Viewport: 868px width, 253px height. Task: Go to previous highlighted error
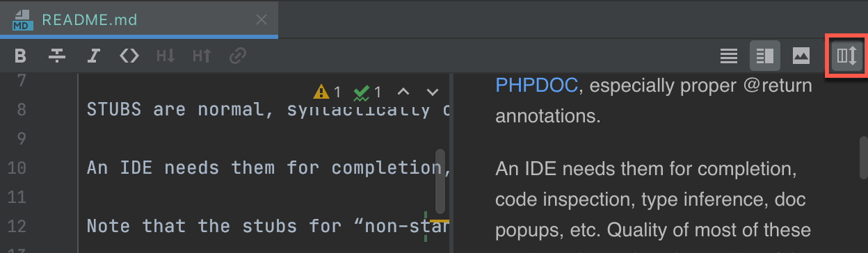coord(403,92)
